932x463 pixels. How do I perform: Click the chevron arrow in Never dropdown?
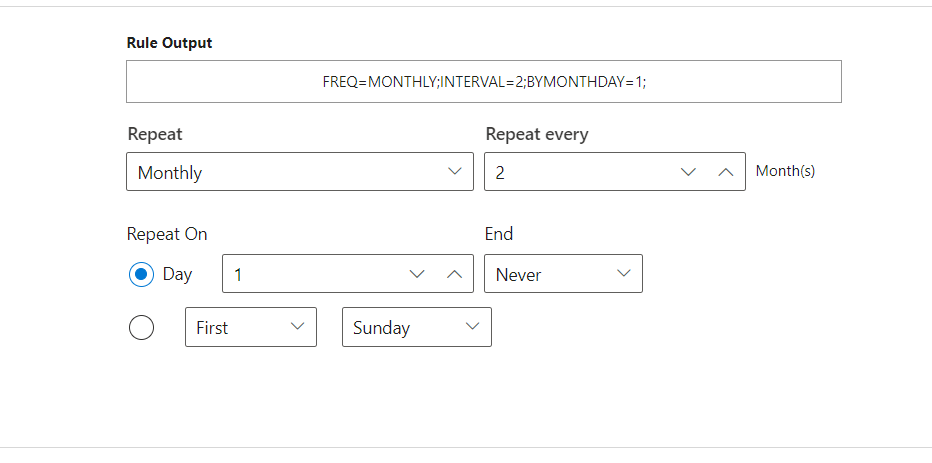point(624,274)
